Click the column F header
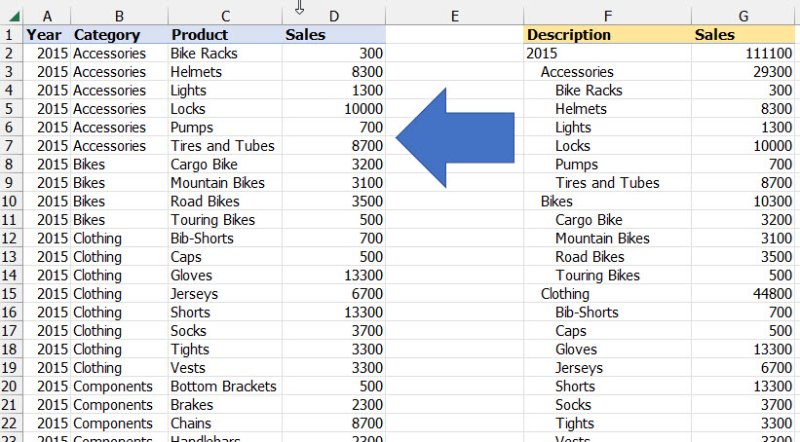The height and width of the screenshot is (442, 800). coord(607,15)
